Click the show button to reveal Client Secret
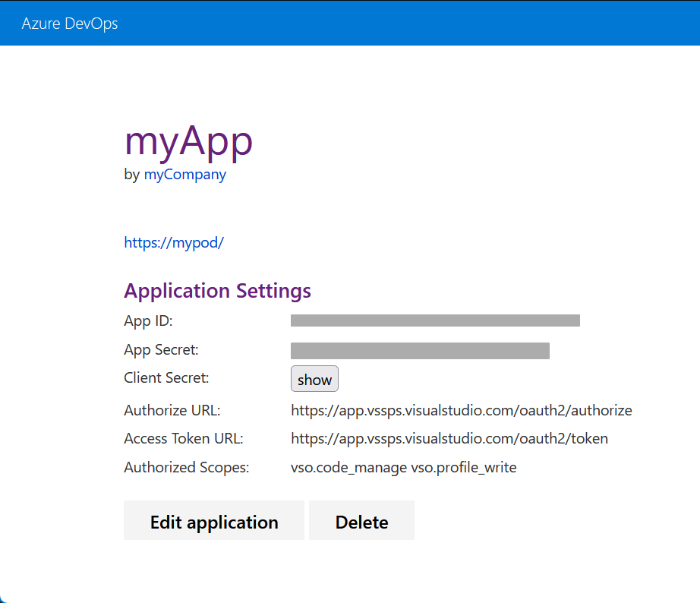The width and height of the screenshot is (700, 603). coord(314,378)
